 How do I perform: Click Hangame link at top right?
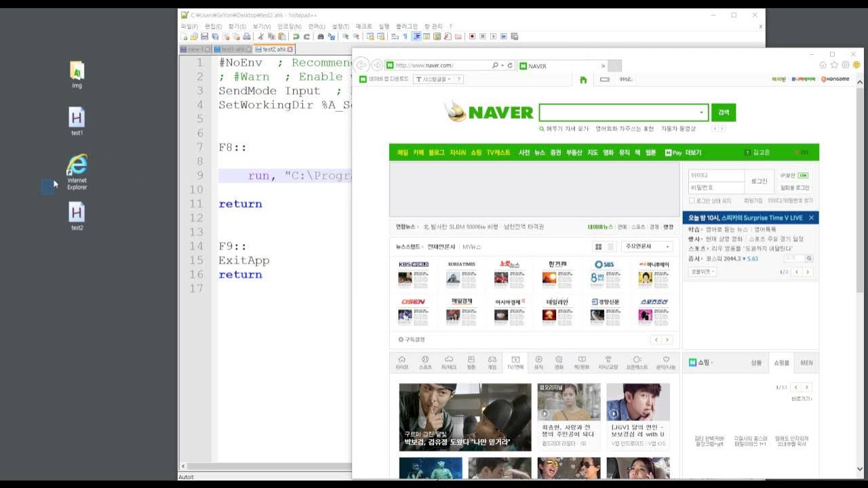coord(835,79)
